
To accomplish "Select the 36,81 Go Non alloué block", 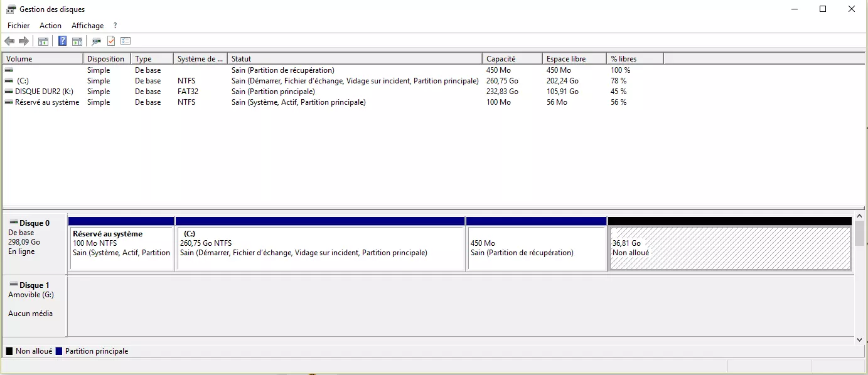I will 730,243.
